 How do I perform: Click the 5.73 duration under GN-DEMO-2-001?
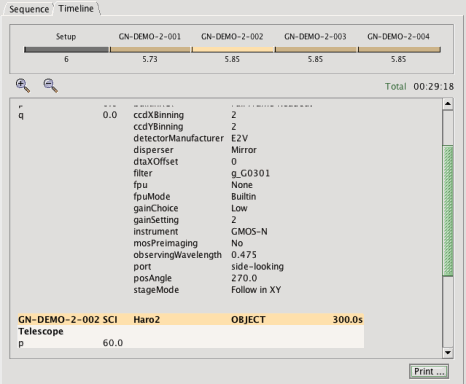point(150,59)
